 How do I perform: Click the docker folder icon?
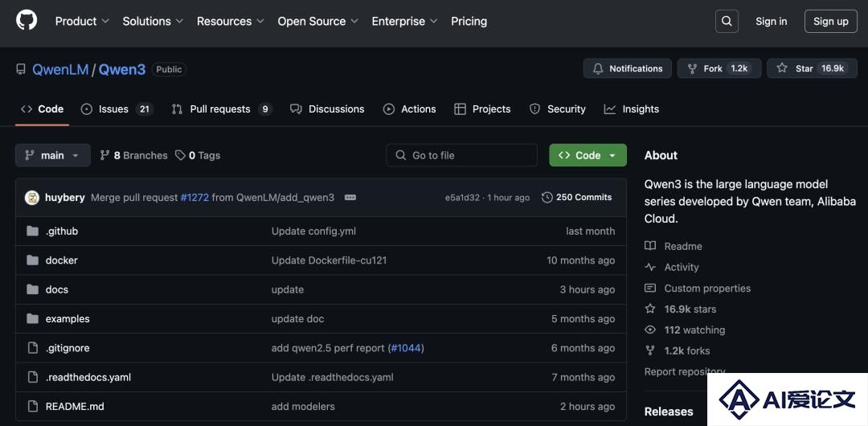[x=33, y=260]
